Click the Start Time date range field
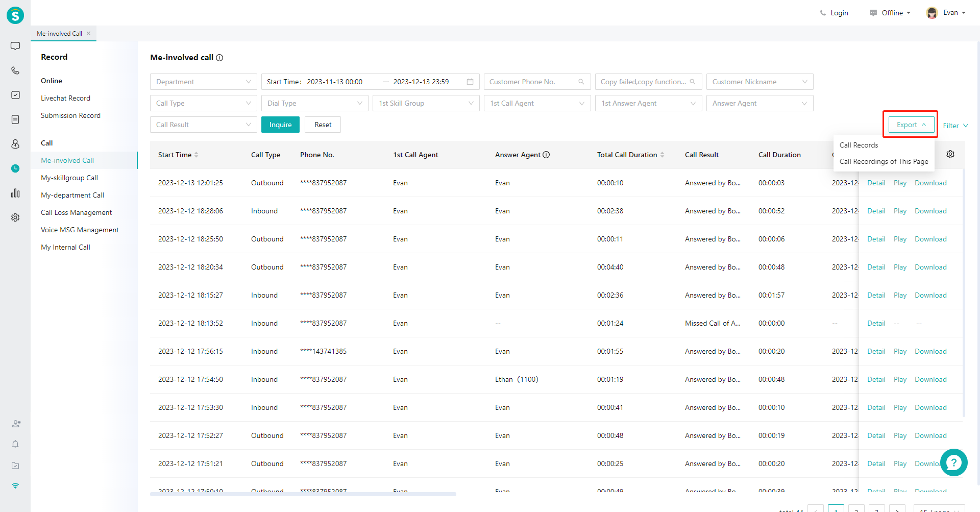This screenshot has height=512, width=980. 371,82
